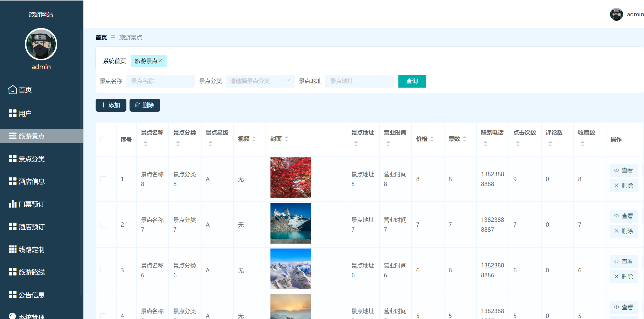Click the breadcrumb separator icon after 首页
This screenshot has height=319, width=644.
113,38
